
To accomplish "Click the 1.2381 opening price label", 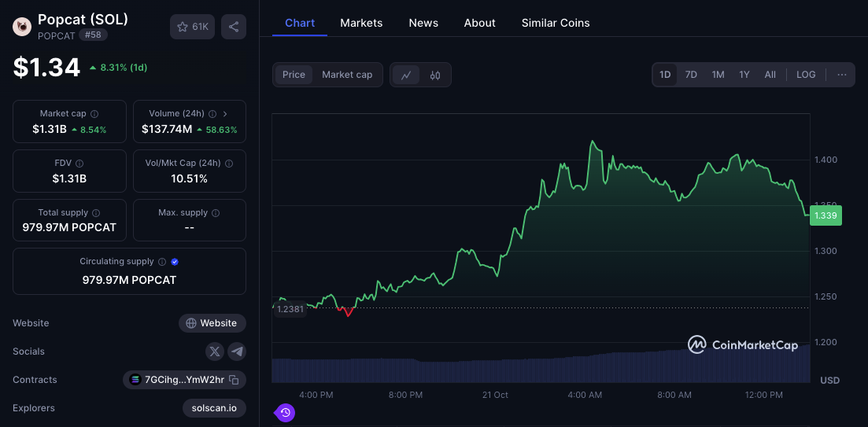I will 290,310.
